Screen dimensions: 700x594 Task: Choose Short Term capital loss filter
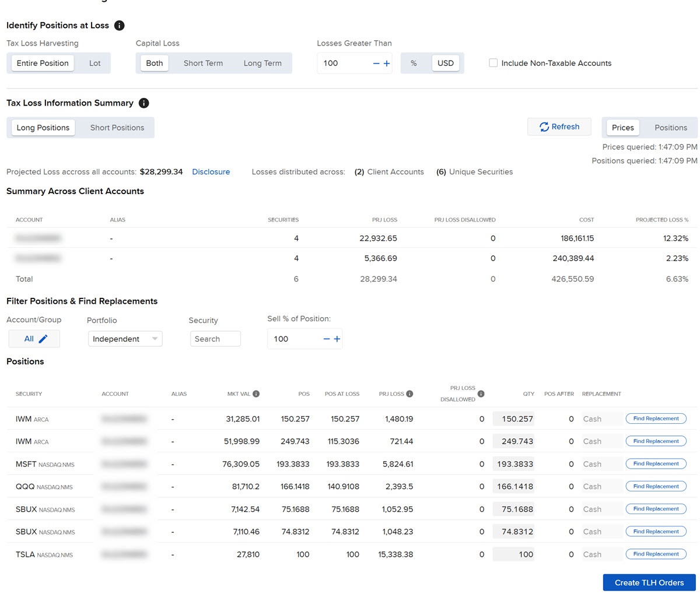(x=203, y=64)
